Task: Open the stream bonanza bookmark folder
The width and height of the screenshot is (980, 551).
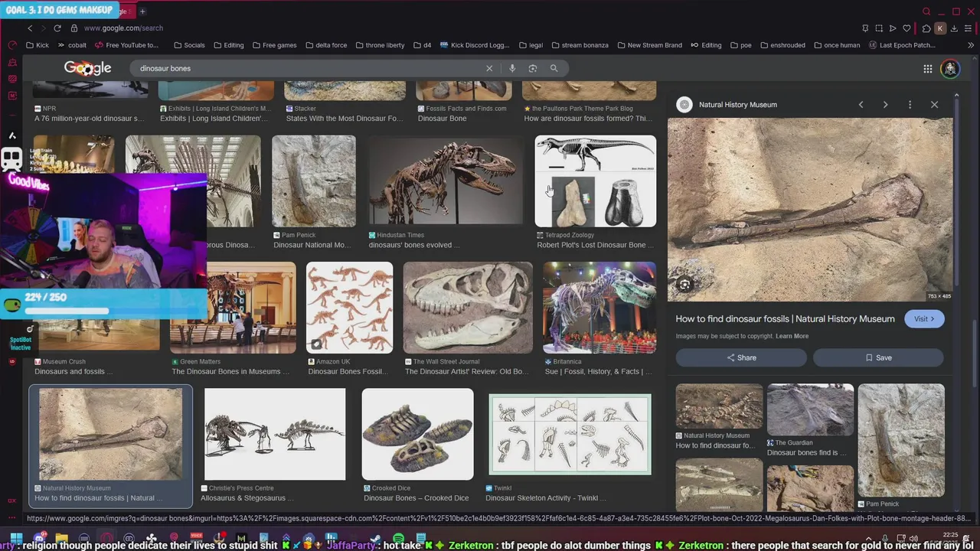Action: (x=580, y=45)
